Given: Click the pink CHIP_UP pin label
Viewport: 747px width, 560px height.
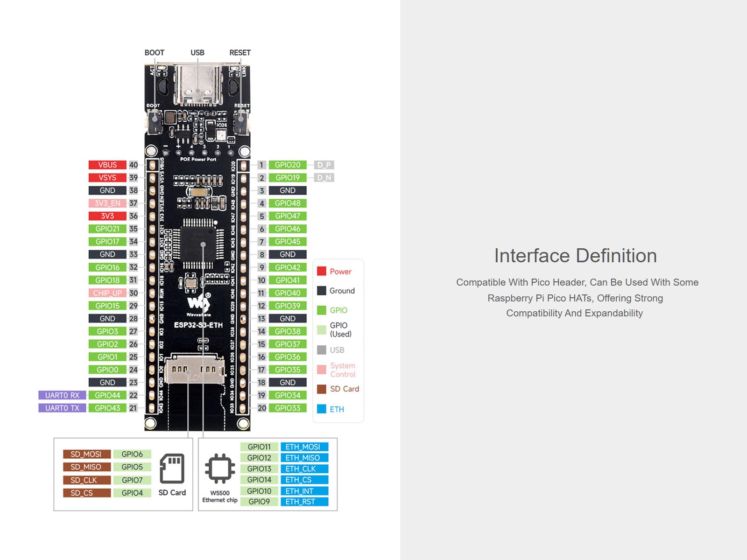Looking at the screenshot, I should tap(107, 293).
